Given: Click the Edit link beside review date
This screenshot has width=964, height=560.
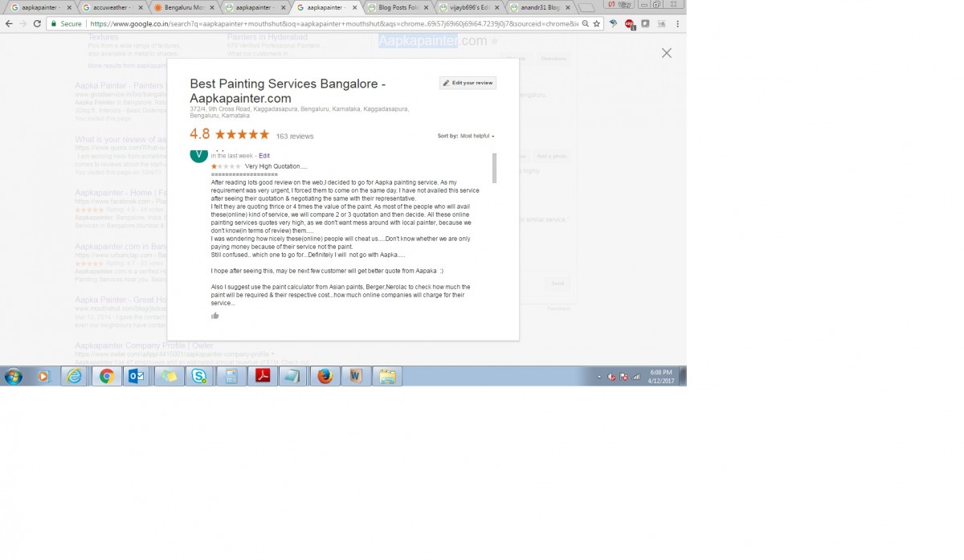Looking at the screenshot, I should click(264, 156).
